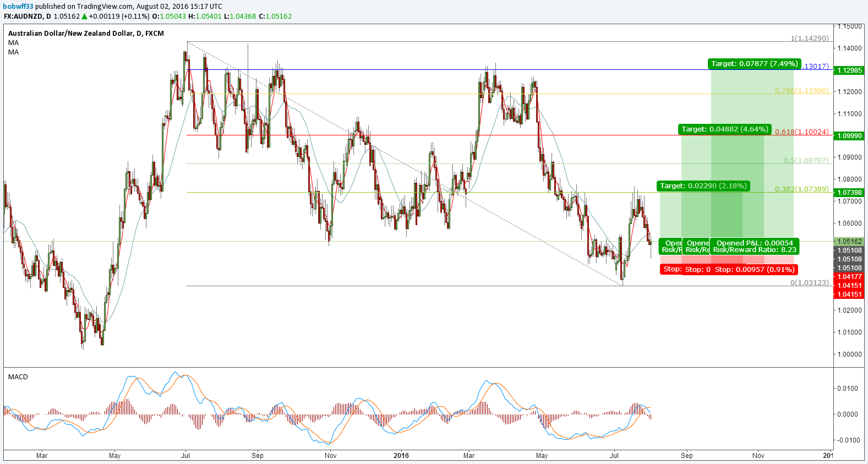Select the 0.786(1.11900) Fibonacci label
The image size is (868, 464).
pyautogui.click(x=802, y=91)
